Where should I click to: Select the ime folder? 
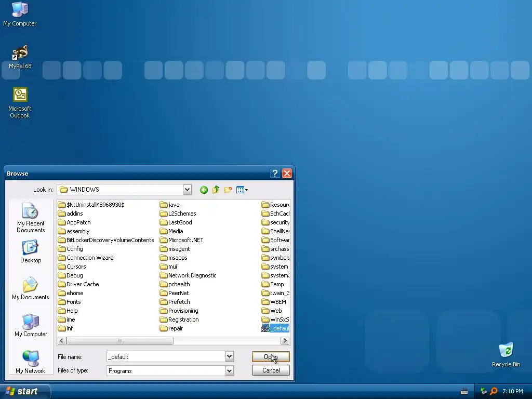click(x=66, y=320)
